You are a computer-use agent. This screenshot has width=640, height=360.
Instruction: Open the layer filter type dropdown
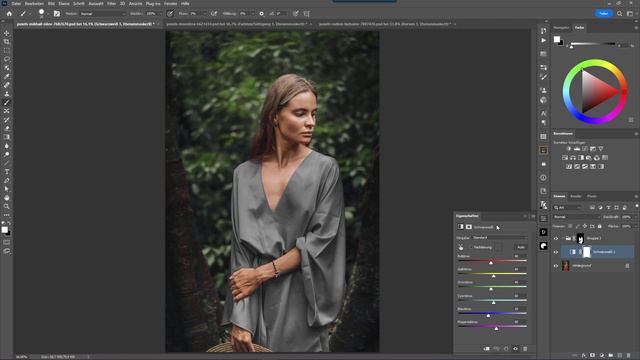click(x=568, y=208)
